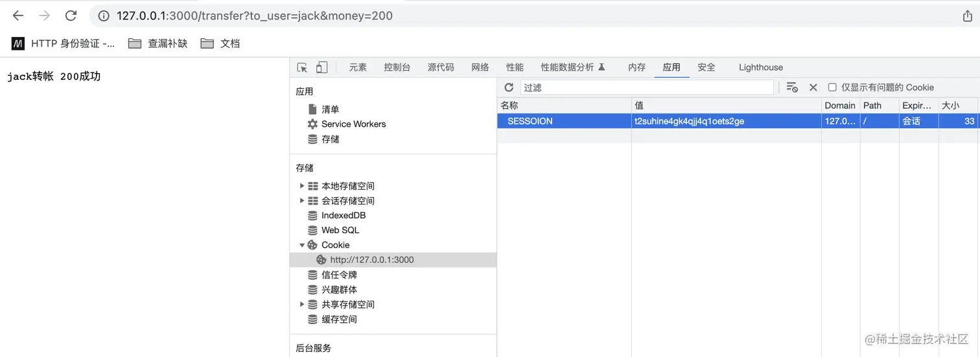Click the jack转帐 200成功 page text

pos(54,76)
